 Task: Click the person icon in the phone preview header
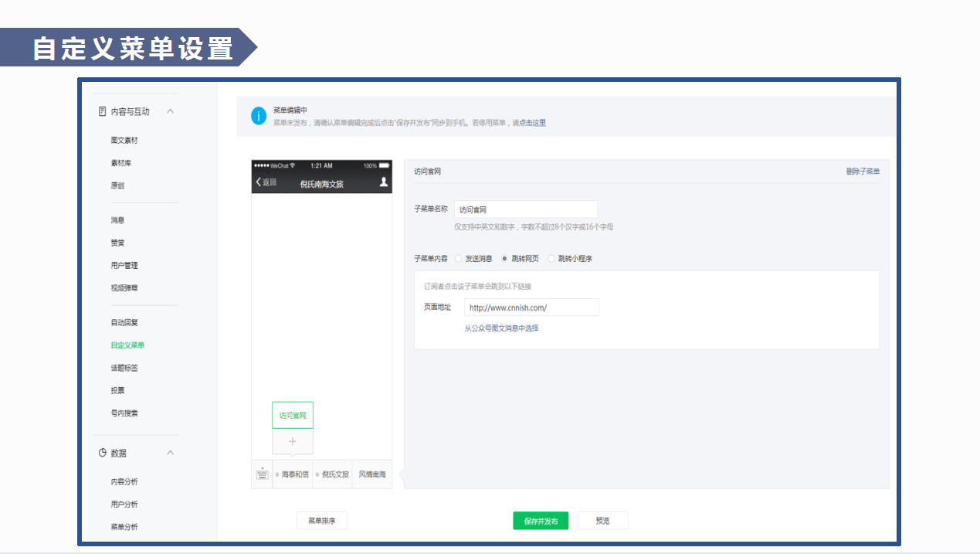[383, 183]
